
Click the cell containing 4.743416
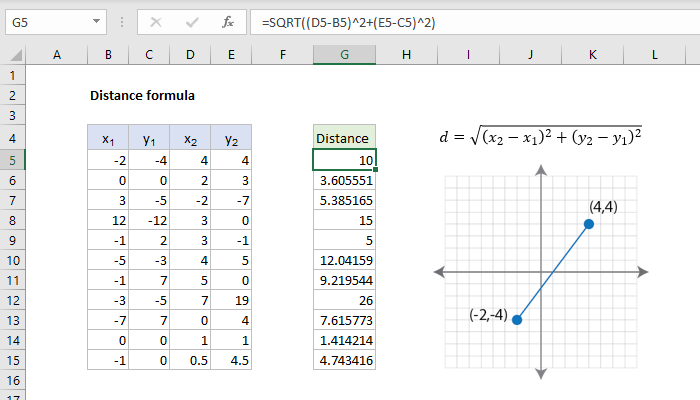pos(344,360)
